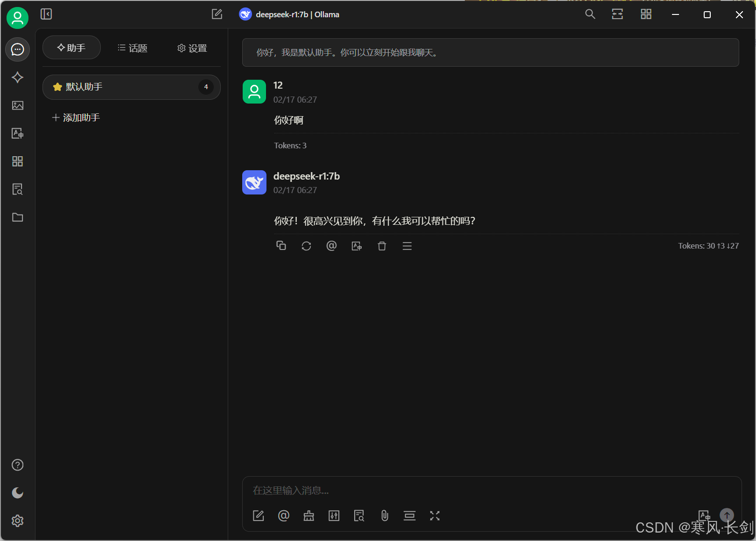Open the files folder sidebar icon
Screen dimensions: 756x541
coord(17,217)
